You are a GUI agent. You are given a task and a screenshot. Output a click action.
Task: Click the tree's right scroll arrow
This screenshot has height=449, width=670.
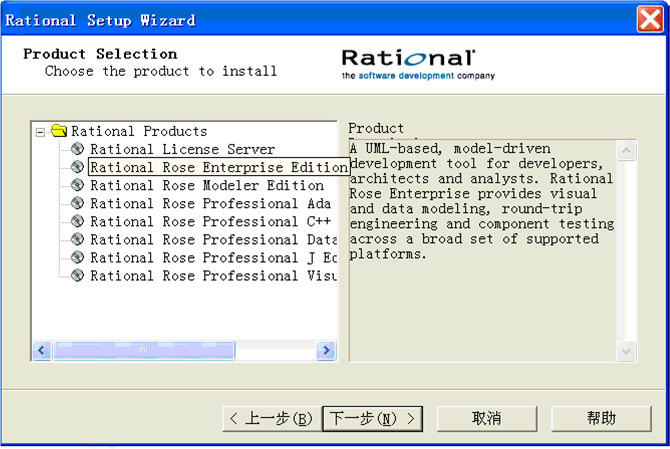[326, 351]
